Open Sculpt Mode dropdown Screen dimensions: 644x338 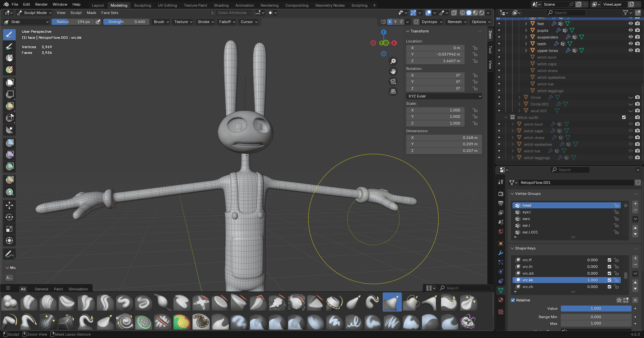[34, 13]
